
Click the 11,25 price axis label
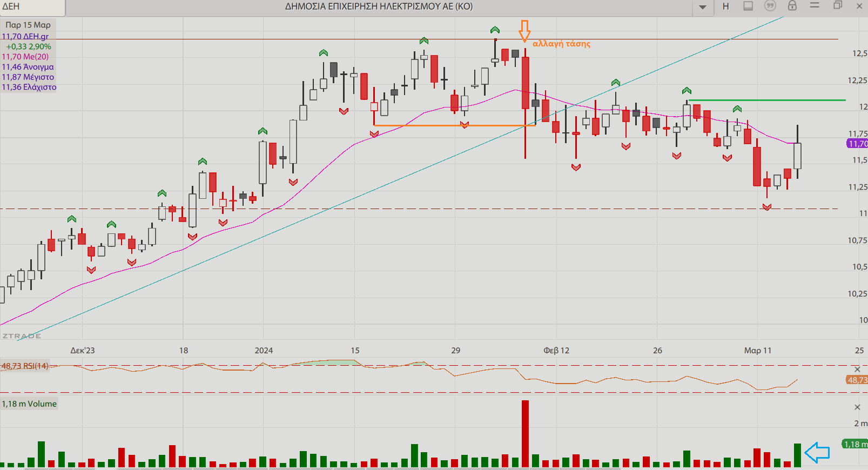click(857, 187)
